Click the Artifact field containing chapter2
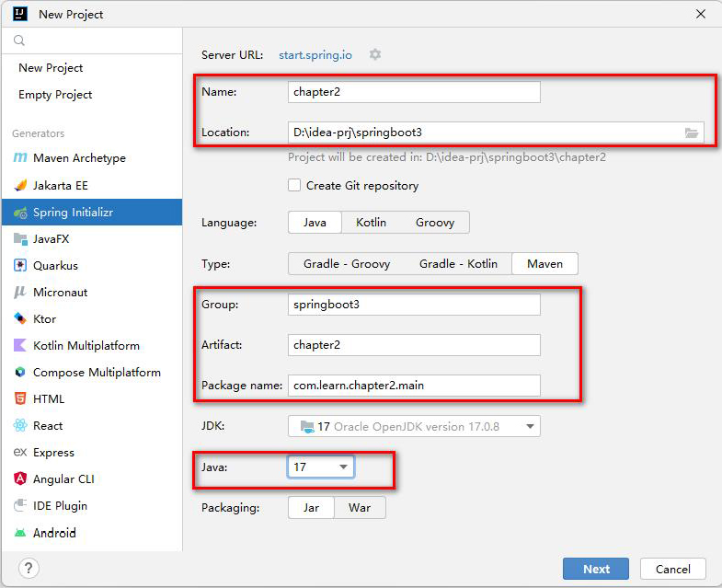Screen dimensions: 722x588 414,345
